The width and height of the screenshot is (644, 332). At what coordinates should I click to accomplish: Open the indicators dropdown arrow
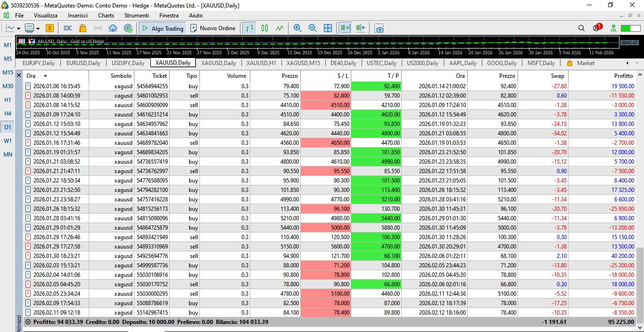(x=38, y=28)
